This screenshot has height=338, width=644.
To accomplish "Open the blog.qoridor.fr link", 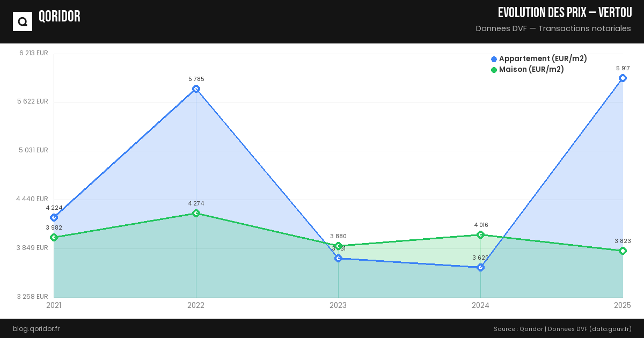I will coord(36,328).
